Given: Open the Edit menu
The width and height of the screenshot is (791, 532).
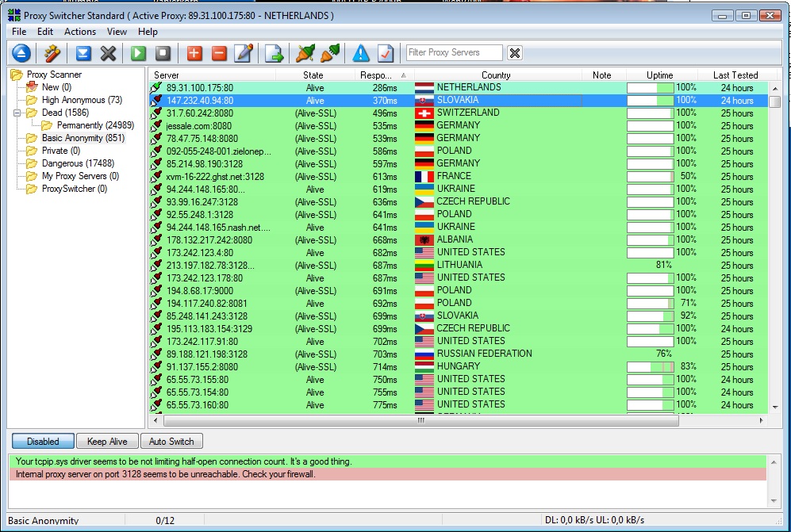Looking at the screenshot, I should click(x=45, y=31).
